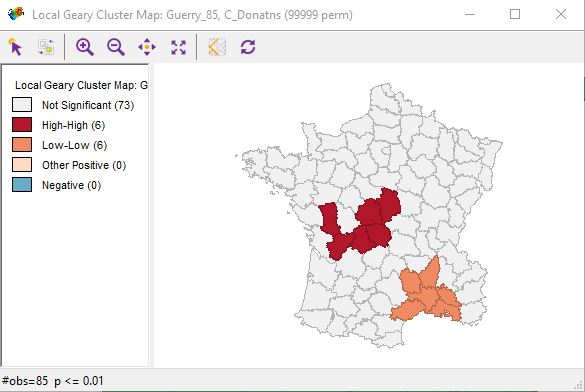Minimize the cluster map window
The height and width of the screenshot is (392, 585).
[470, 14]
